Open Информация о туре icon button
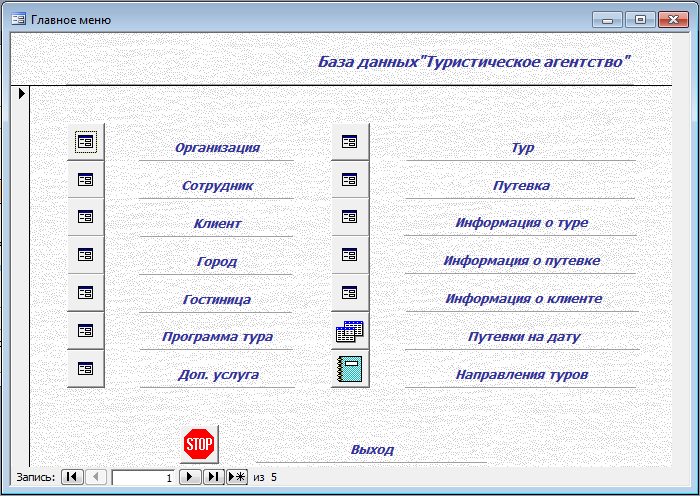 click(x=350, y=217)
